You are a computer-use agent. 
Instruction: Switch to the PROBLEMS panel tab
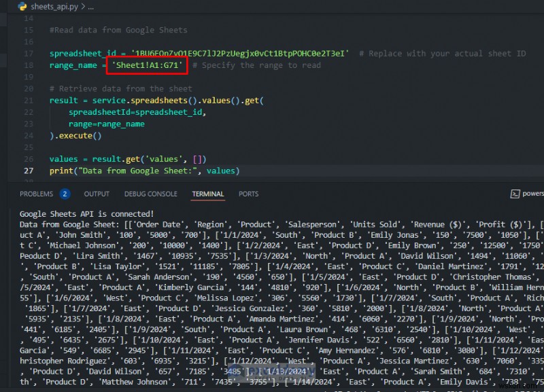(37, 194)
